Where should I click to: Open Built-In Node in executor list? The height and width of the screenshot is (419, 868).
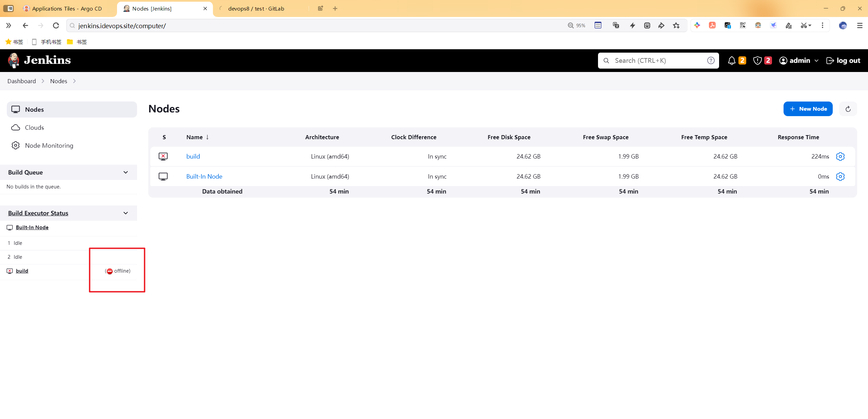point(32,227)
